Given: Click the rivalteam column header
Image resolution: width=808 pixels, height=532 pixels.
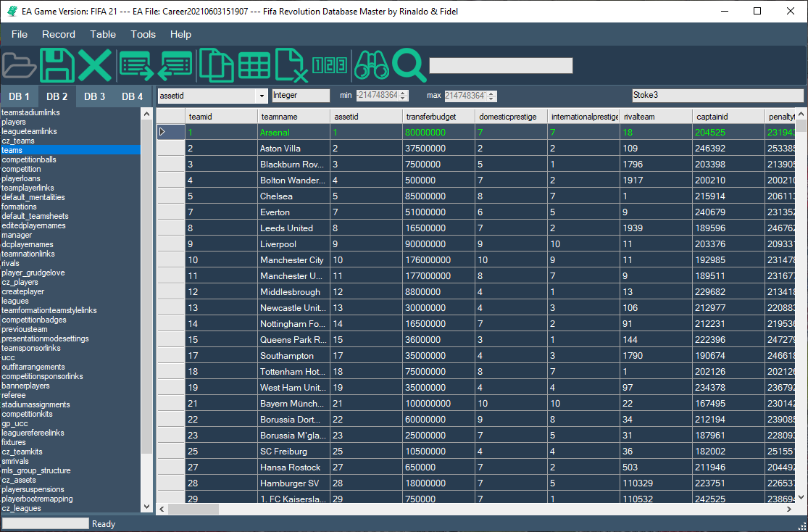Looking at the screenshot, I should tap(657, 117).
